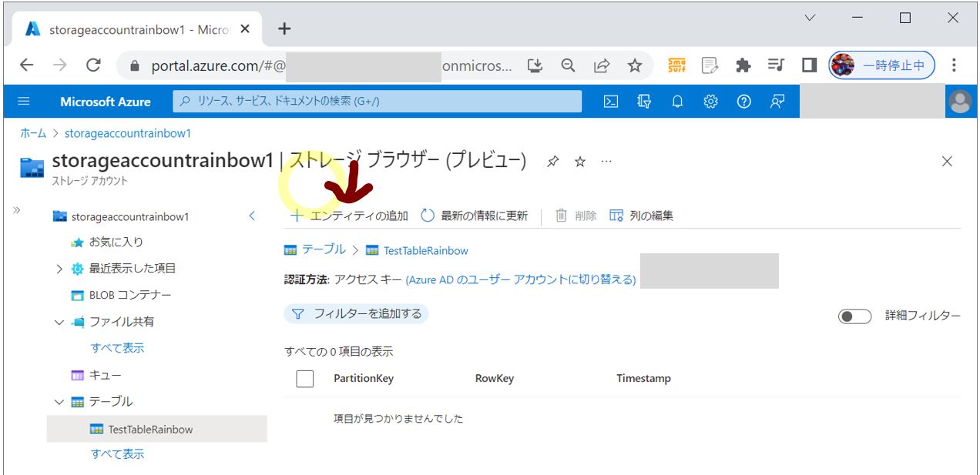Click フィルターを追加する button

(357, 314)
